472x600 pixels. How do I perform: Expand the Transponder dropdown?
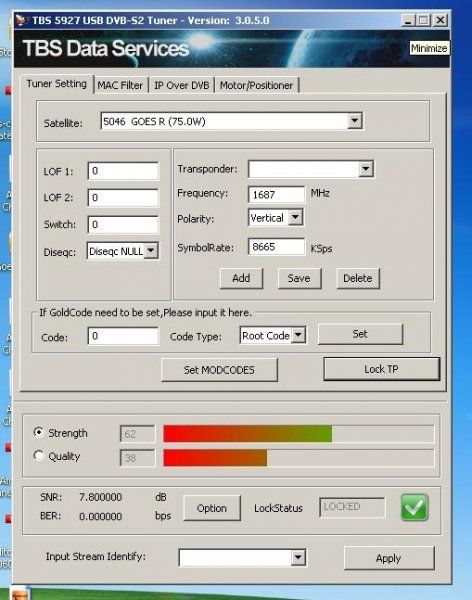[366, 168]
